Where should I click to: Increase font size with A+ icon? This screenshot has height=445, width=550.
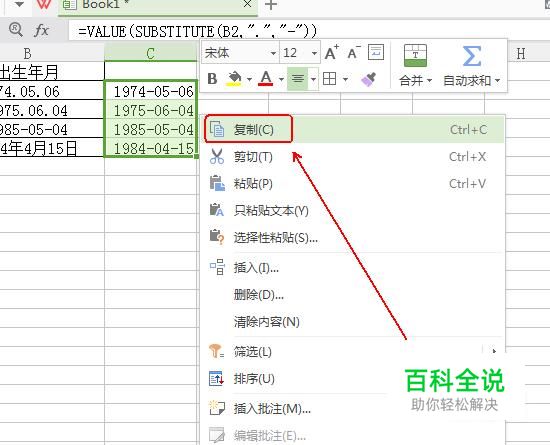331,53
